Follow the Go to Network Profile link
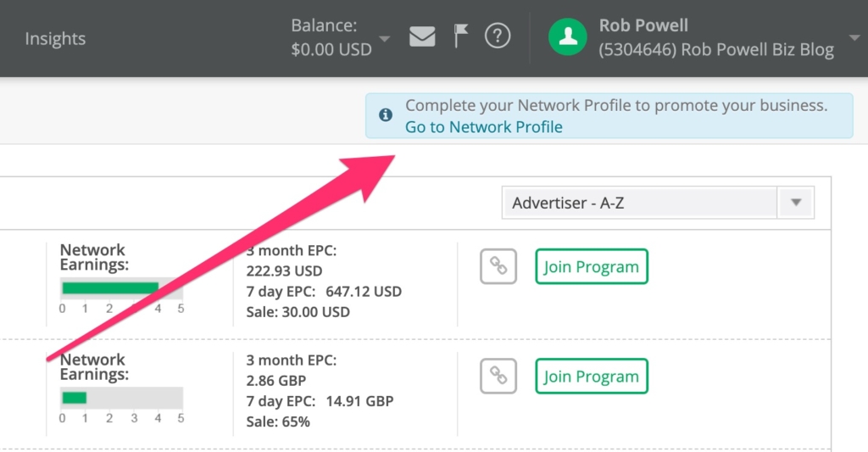 coord(484,127)
